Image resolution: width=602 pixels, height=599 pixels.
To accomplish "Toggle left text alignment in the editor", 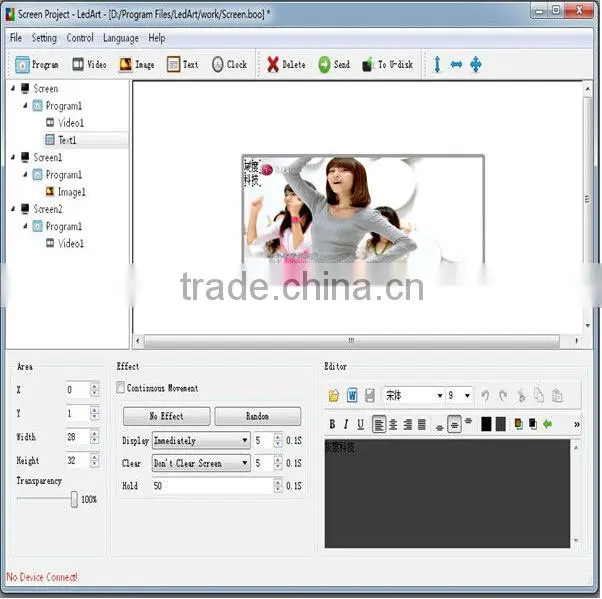I will pos(379,424).
